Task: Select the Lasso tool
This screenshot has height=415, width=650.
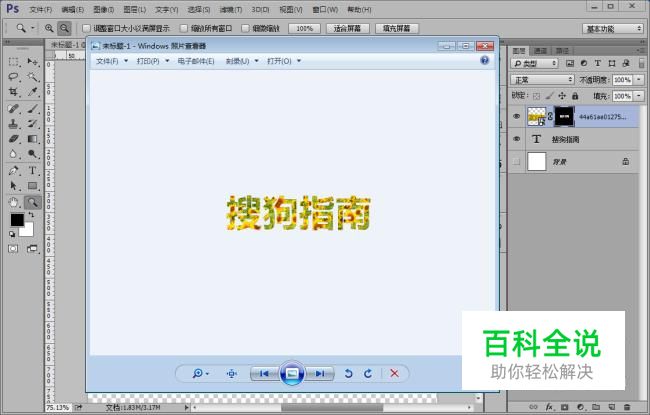Action: point(13,77)
